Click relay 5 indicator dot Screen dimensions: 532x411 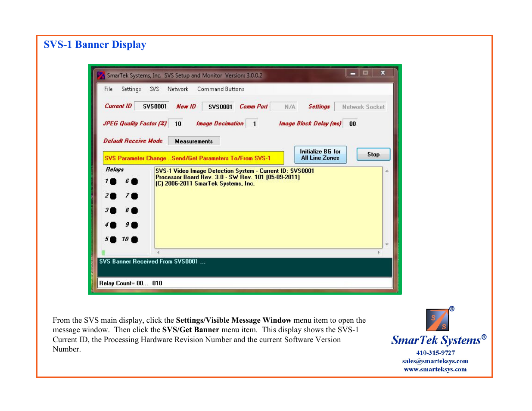tap(113, 240)
